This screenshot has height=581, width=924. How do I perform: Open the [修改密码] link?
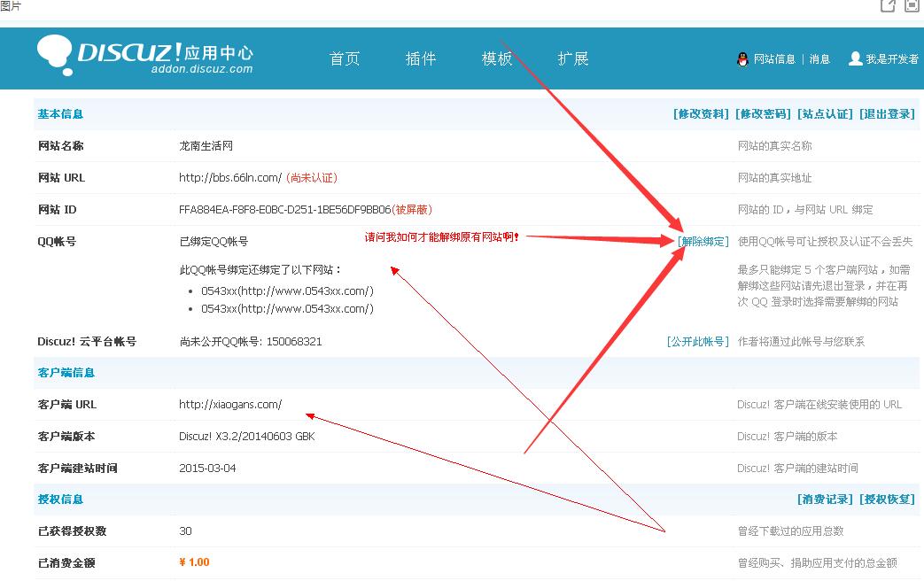point(763,113)
